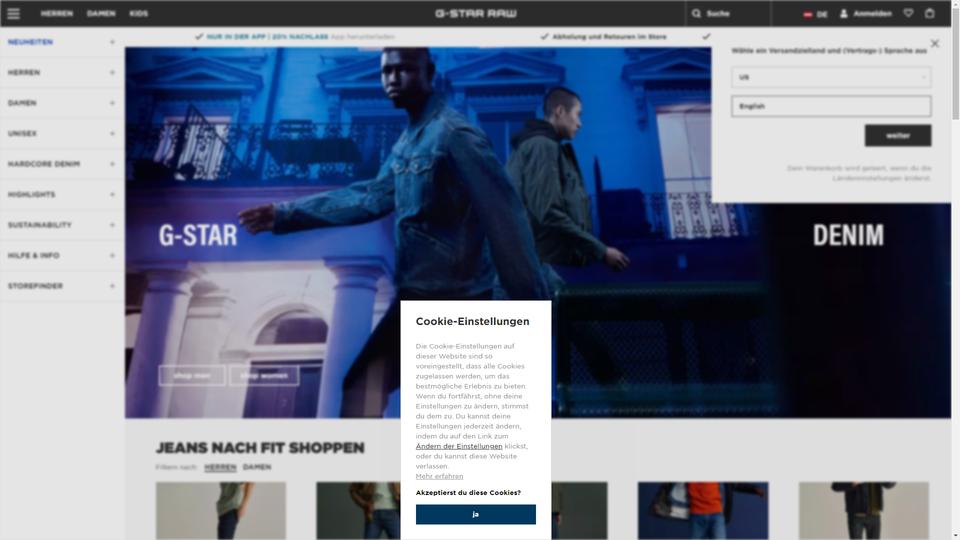Viewport: 960px width, 540px height.
Task: Select the DAMEN filter tab
Action: pyautogui.click(x=257, y=467)
